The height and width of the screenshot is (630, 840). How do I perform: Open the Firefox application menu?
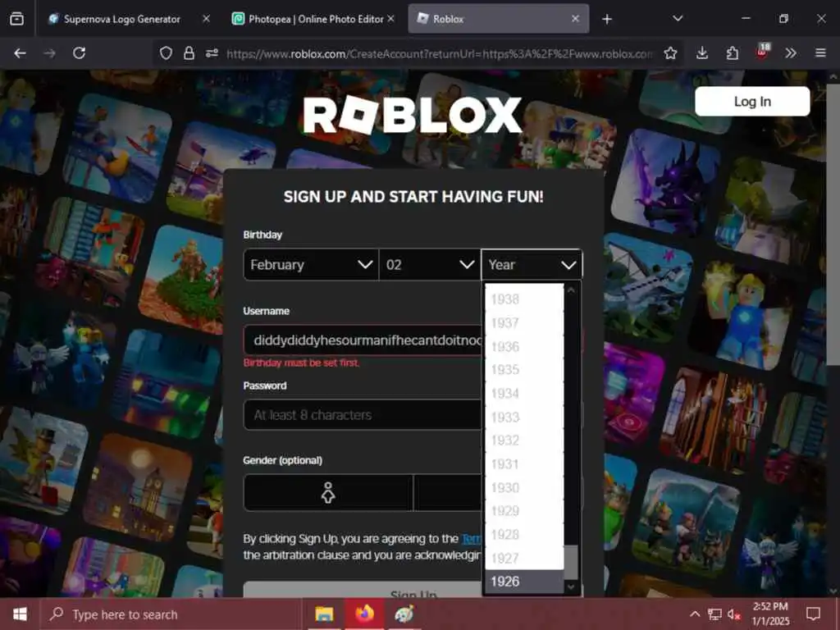(820, 53)
